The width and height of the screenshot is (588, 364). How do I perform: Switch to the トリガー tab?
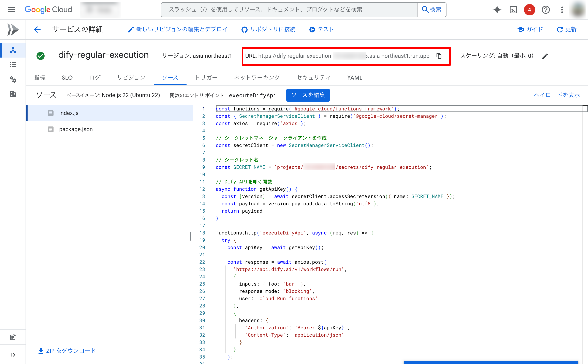206,77
